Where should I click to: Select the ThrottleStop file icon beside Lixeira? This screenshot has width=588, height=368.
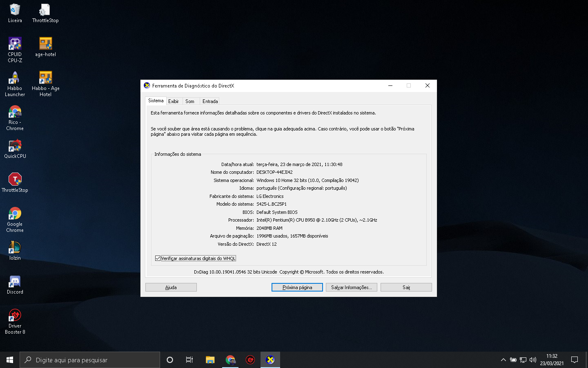[x=45, y=13]
